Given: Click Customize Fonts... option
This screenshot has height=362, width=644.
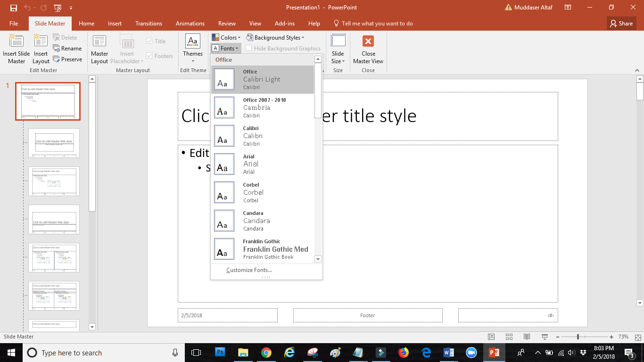Looking at the screenshot, I should 249,270.
